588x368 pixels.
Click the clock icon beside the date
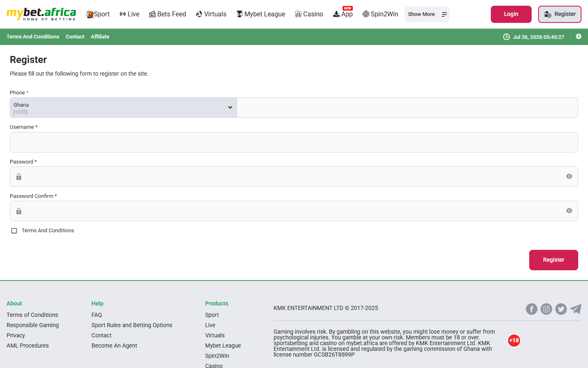coord(506,37)
